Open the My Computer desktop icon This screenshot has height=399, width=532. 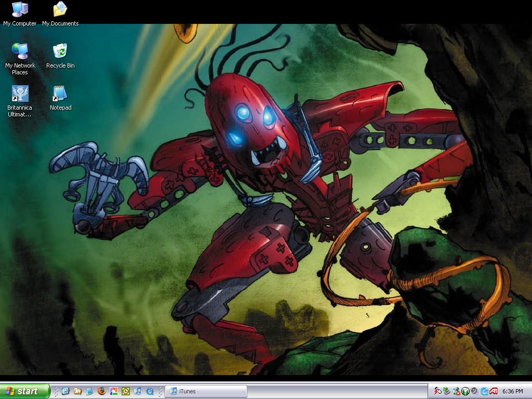tap(20, 14)
